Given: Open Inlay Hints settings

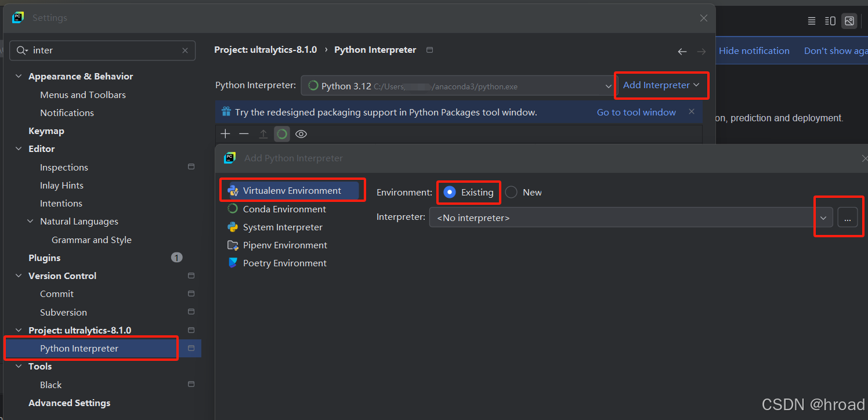Looking at the screenshot, I should click(62, 185).
